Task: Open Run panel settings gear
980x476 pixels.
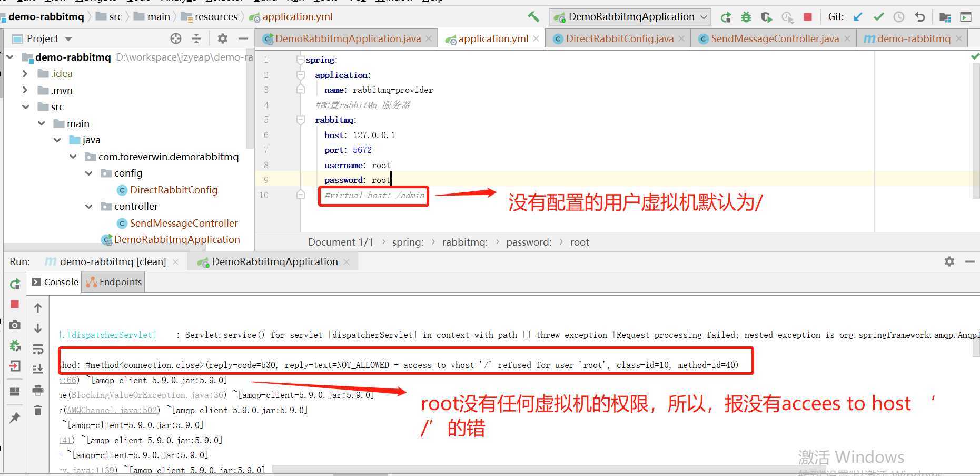Action: point(949,261)
